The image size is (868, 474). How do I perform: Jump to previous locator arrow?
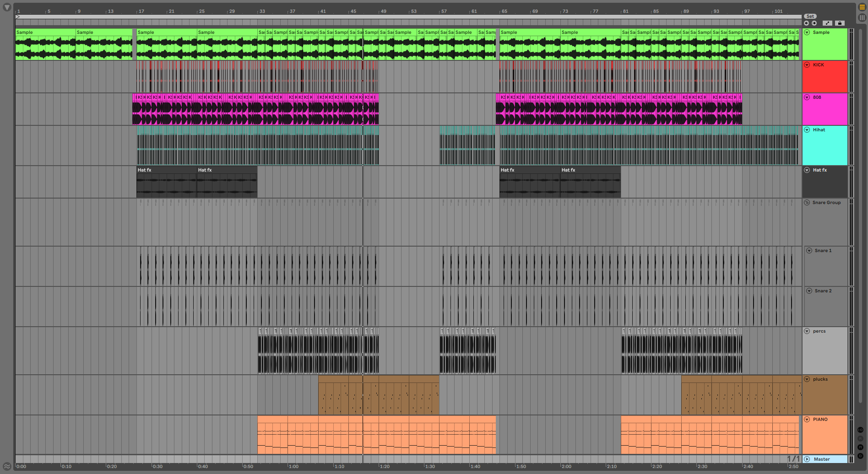806,23
